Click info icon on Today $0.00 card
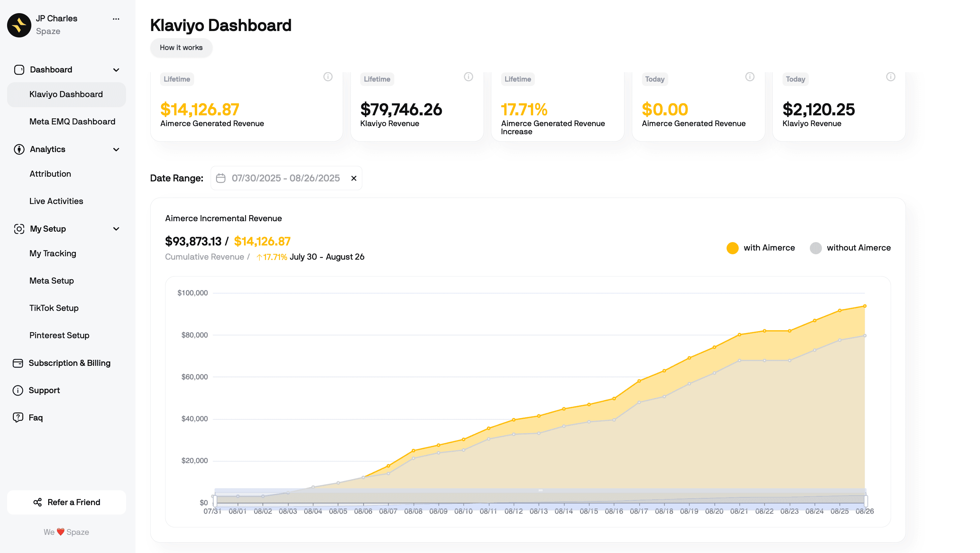Viewport: 980px width, 553px height. [x=750, y=77]
